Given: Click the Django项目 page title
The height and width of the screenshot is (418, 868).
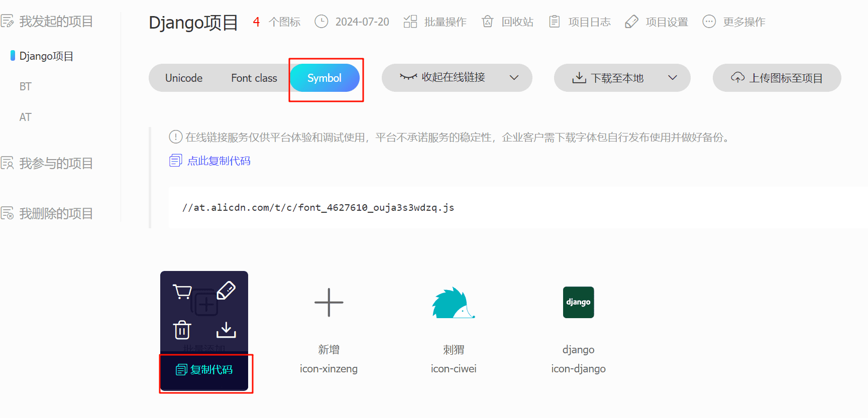Looking at the screenshot, I should tap(193, 23).
